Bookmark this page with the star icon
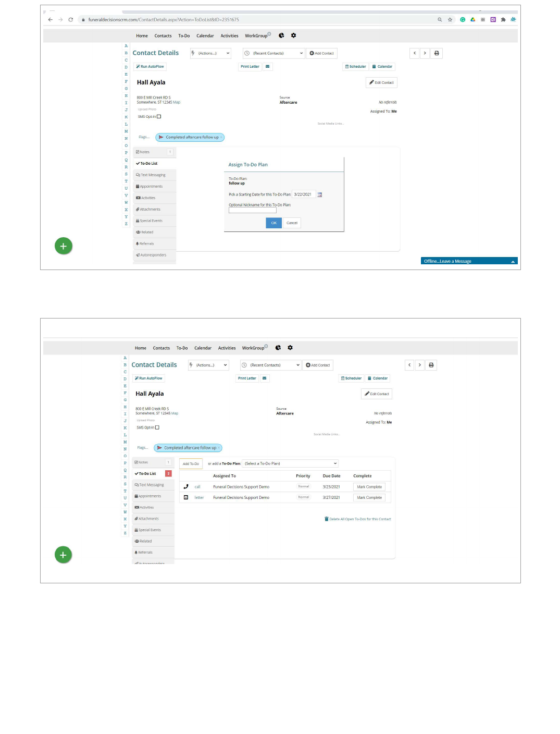Screen dimensions: 560x734 coord(450,20)
